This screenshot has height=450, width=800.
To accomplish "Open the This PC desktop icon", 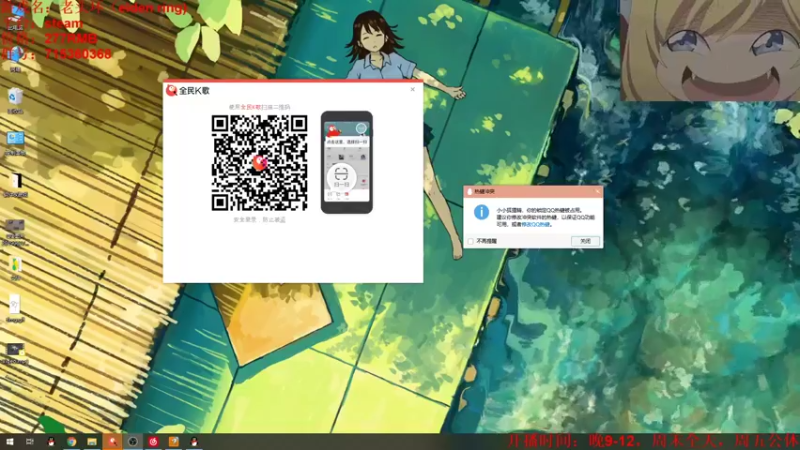I will (15, 18).
